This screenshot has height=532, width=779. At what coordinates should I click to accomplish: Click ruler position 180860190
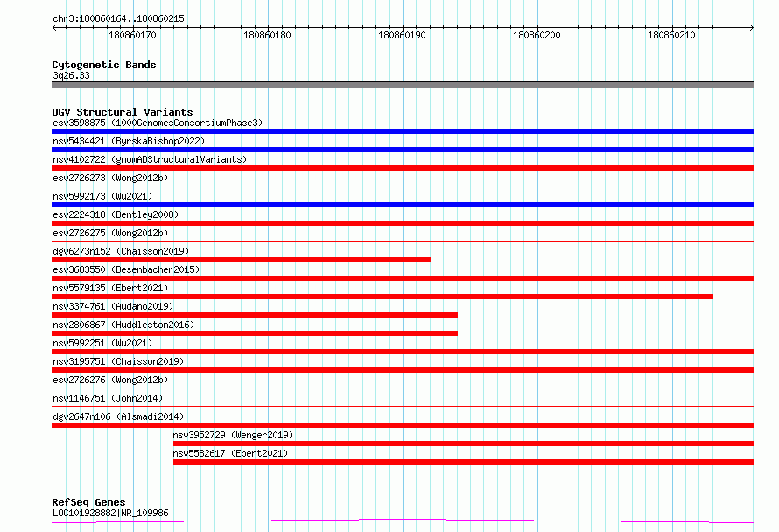click(x=402, y=35)
